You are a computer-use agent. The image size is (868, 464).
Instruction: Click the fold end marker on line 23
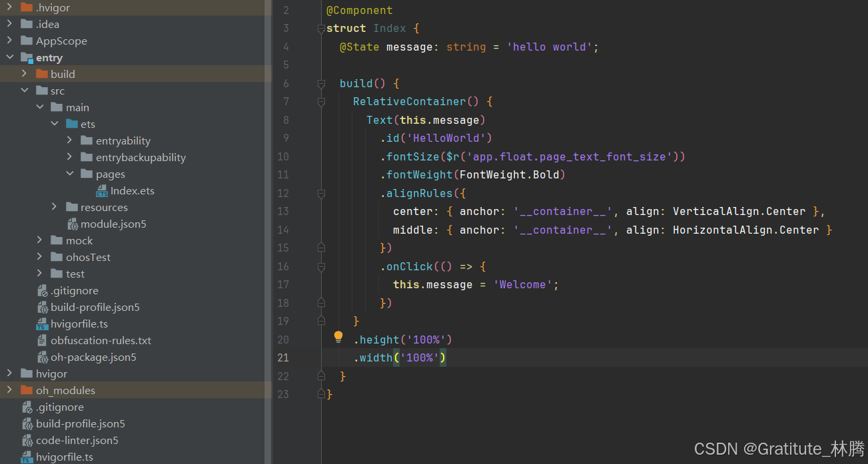[x=321, y=394]
